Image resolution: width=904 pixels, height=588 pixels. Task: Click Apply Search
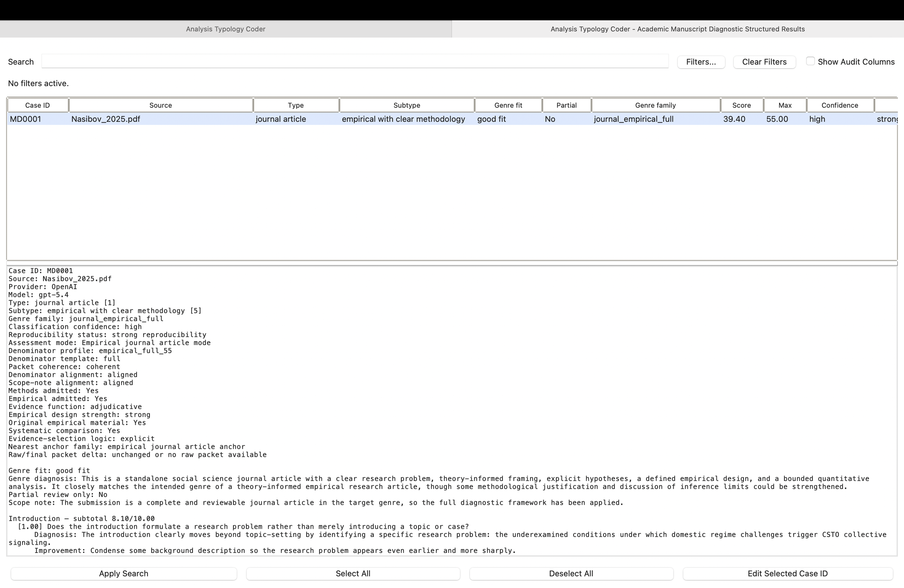tap(123, 574)
